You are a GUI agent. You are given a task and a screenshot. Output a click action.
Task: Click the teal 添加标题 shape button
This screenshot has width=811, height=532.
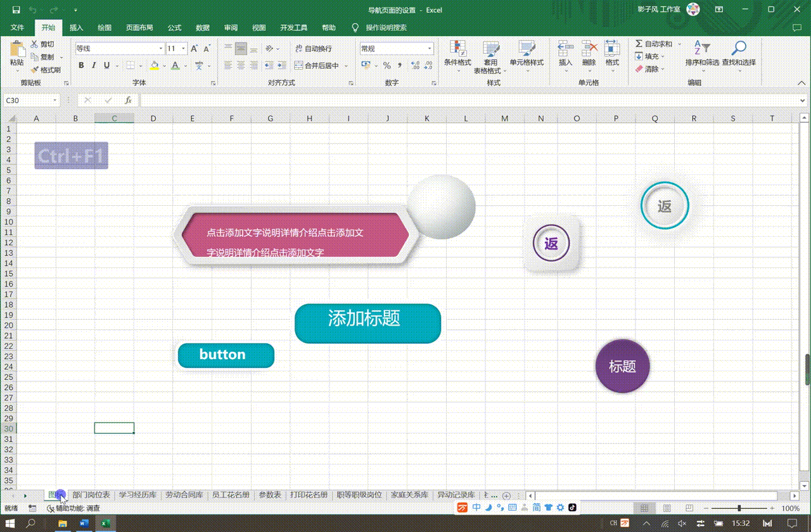(x=367, y=323)
